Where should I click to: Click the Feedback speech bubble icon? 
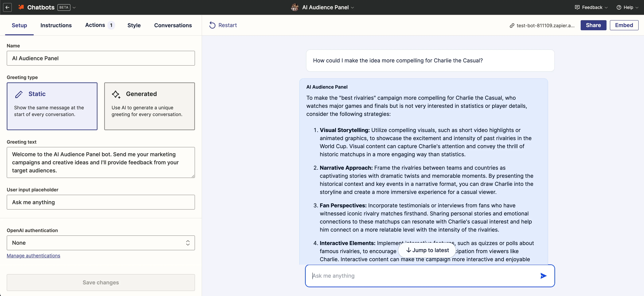point(577,8)
